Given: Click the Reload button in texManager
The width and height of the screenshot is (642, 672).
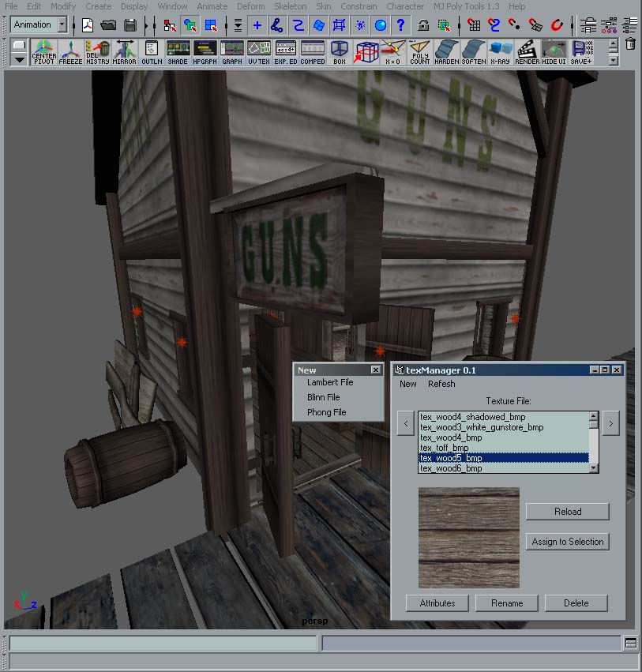Looking at the screenshot, I should pyautogui.click(x=567, y=512).
